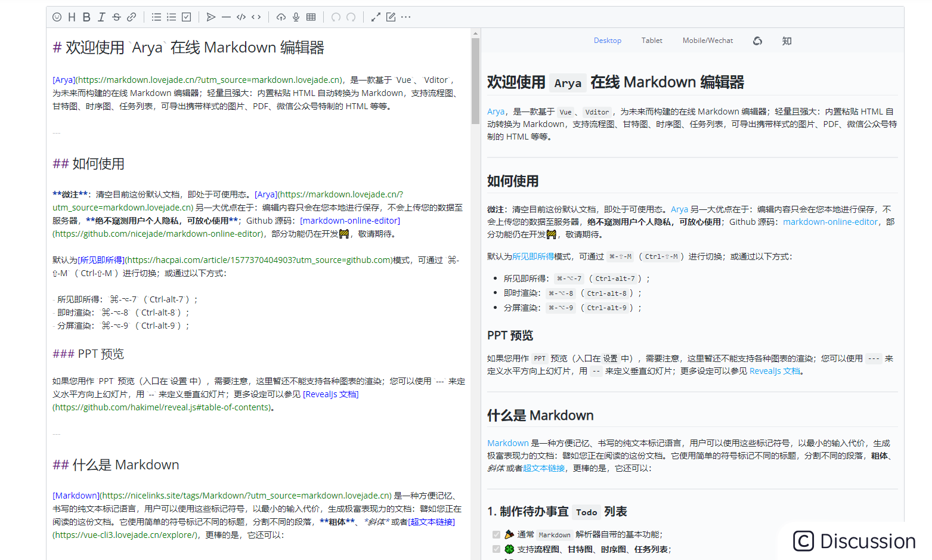This screenshot has width=932, height=560.
Task: Click the 分屏渲染 bullet in preview list
Action: pos(572,308)
